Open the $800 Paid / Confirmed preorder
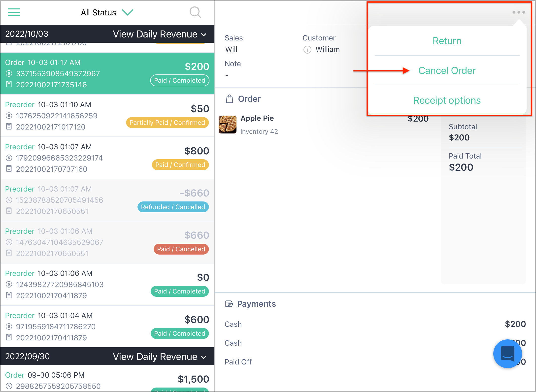536x392 pixels. (x=107, y=158)
